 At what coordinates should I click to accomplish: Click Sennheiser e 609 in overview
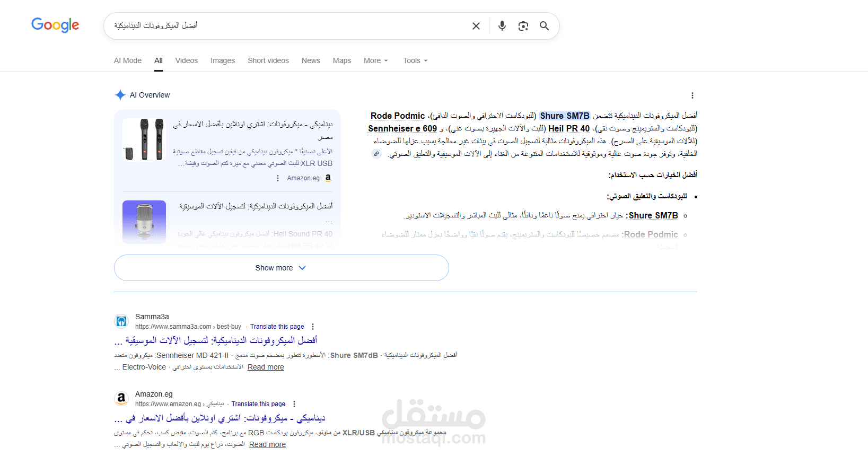coord(402,128)
